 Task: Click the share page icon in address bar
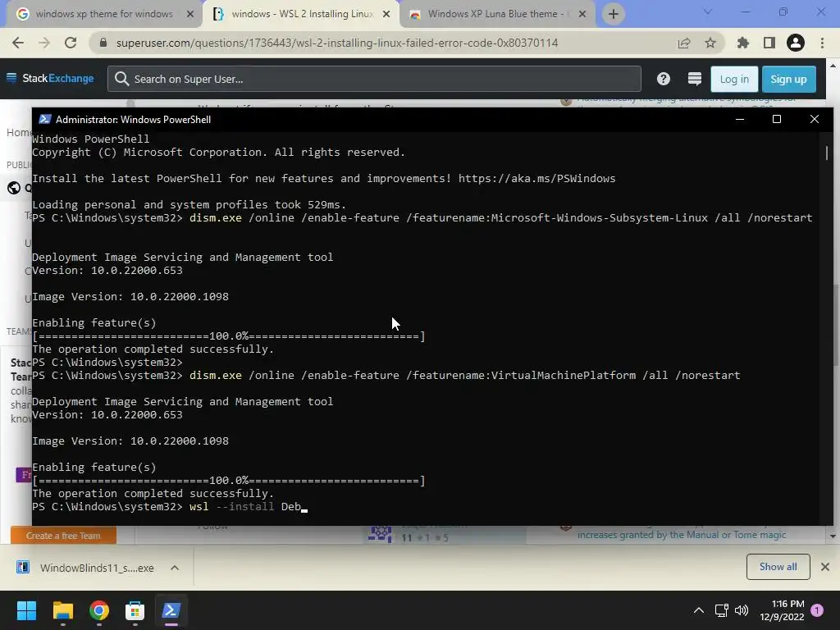tap(684, 43)
